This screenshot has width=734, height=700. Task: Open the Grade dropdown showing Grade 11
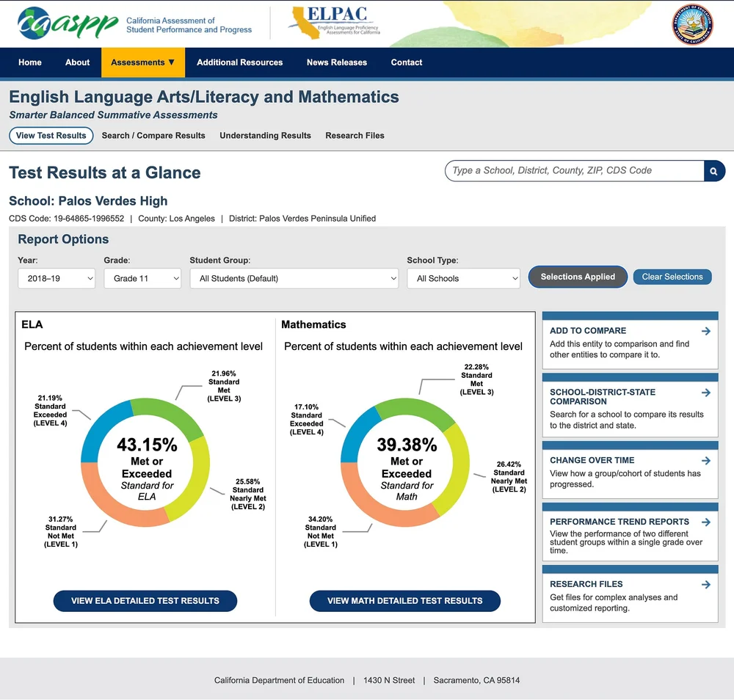142,278
